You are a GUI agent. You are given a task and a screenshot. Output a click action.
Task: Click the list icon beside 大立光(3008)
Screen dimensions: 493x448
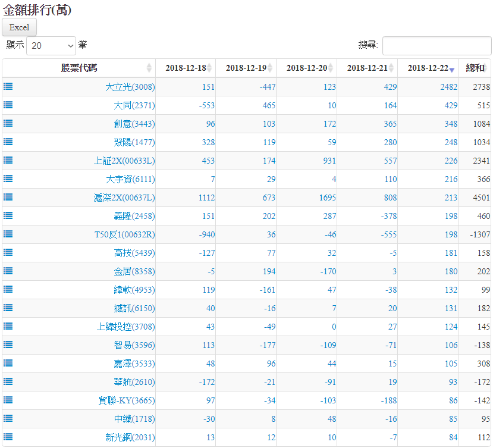(8, 86)
